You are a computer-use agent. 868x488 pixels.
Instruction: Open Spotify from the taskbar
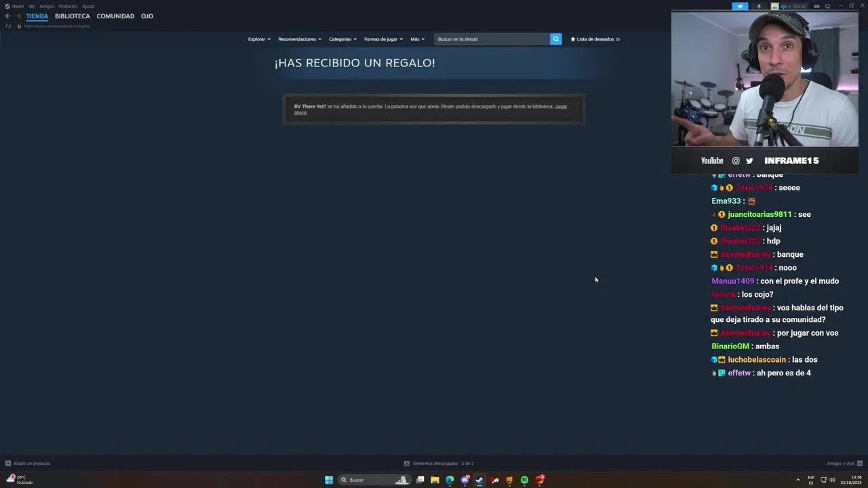pos(524,480)
